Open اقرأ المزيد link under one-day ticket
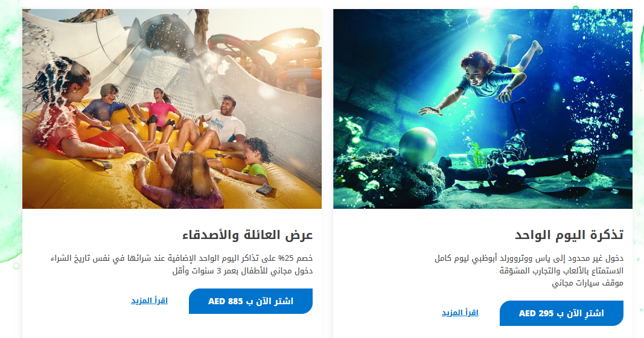Image resolution: width=644 pixels, height=338 pixels. tap(460, 313)
